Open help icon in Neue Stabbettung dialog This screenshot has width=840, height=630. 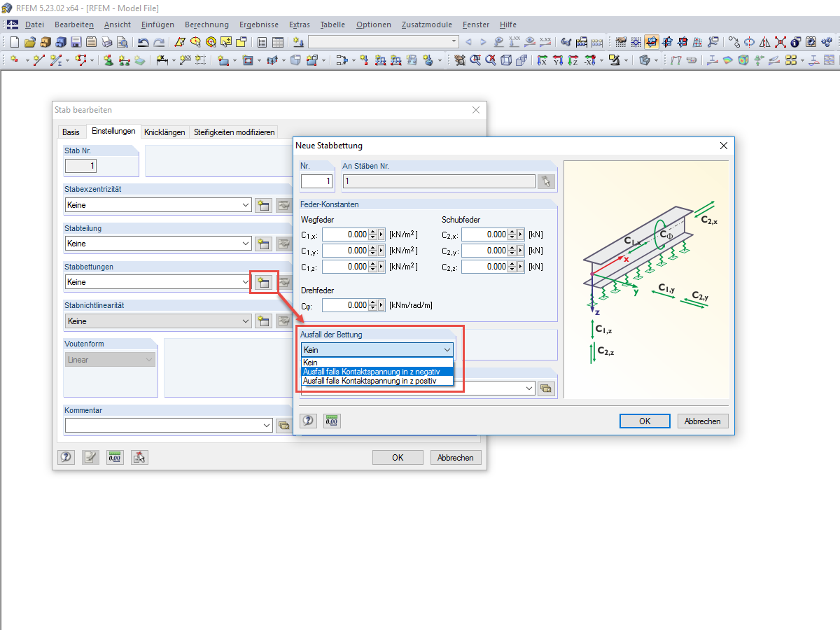309,421
